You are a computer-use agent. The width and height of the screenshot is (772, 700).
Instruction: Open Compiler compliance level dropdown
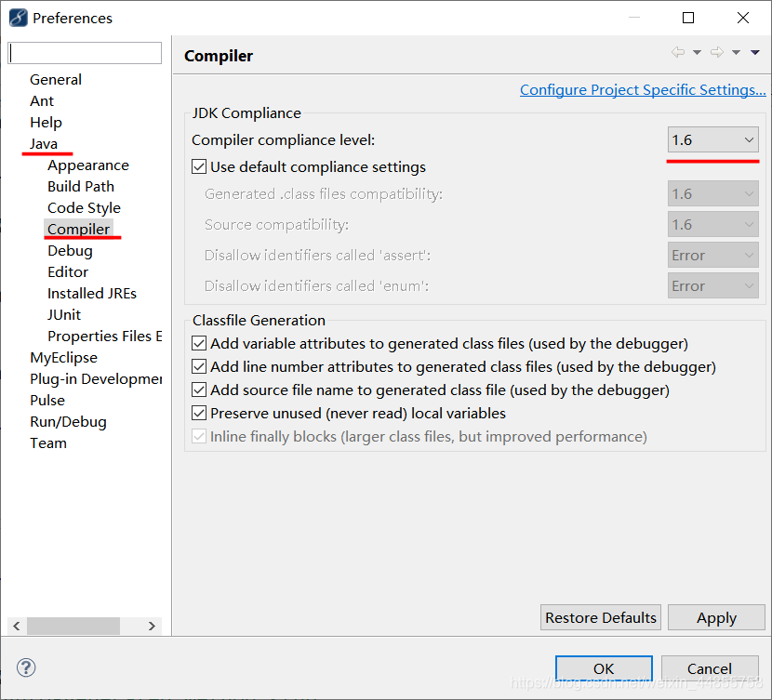click(x=712, y=140)
